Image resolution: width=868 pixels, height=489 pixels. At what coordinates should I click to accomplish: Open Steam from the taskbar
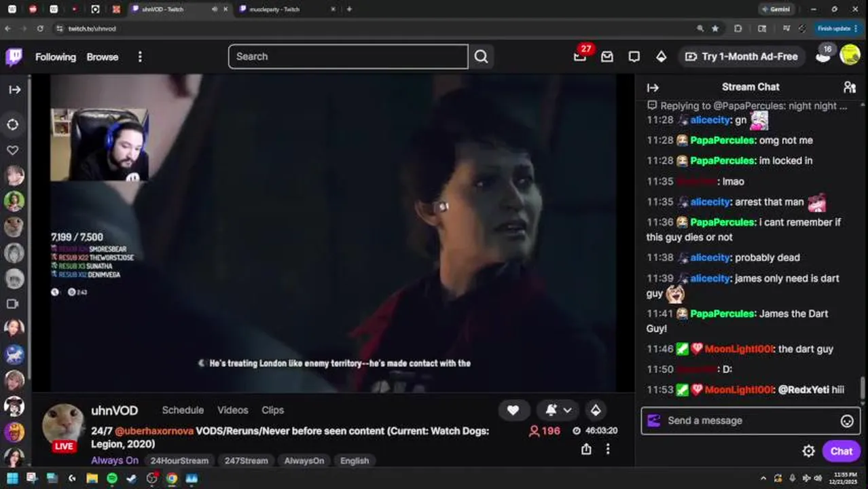132,478
